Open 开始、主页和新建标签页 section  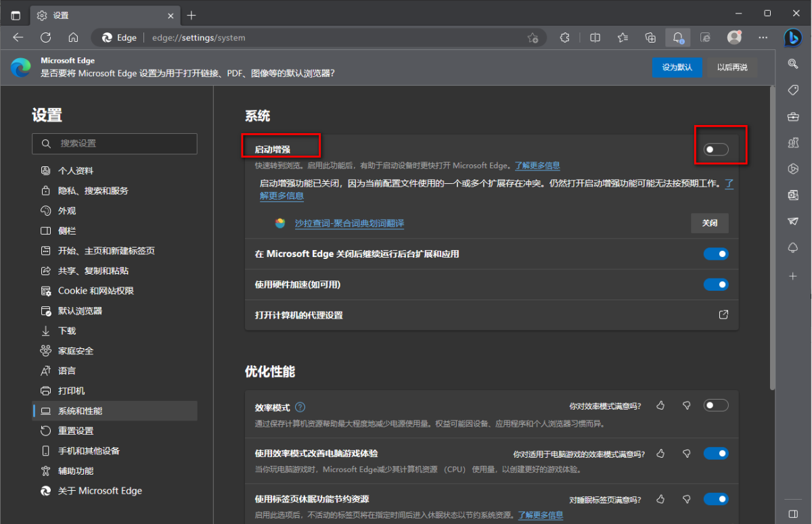point(114,251)
